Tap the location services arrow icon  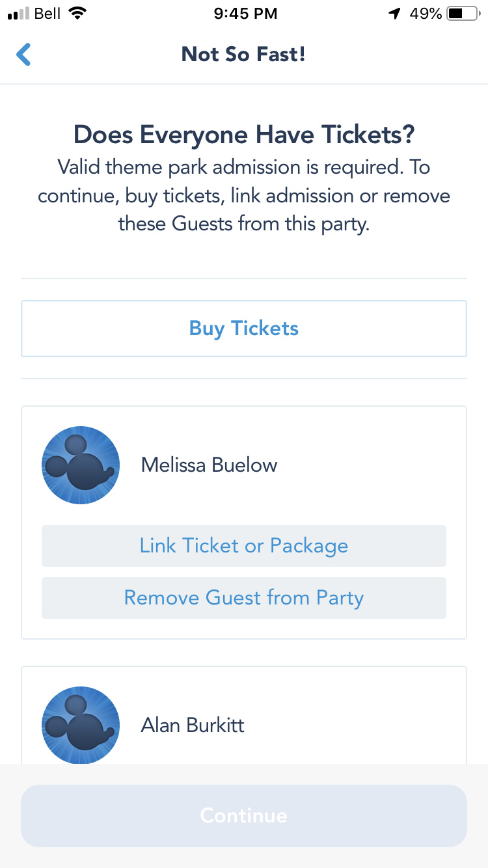click(x=394, y=14)
